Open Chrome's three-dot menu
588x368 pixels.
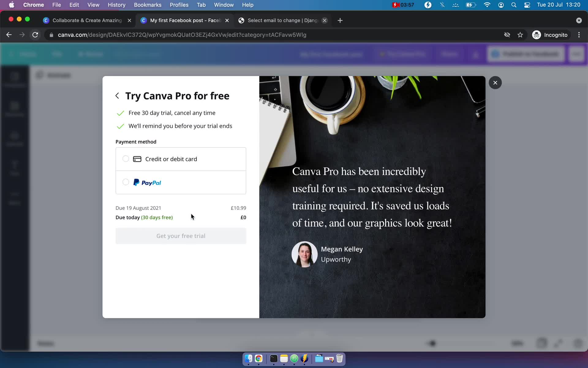(x=579, y=35)
